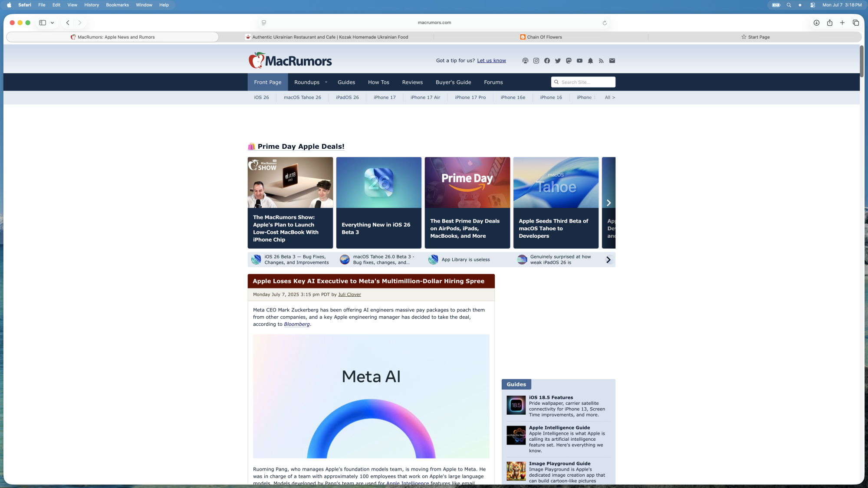Open a new Safari tab with plus
Screen dimensions: 868x488
[x=842, y=23]
